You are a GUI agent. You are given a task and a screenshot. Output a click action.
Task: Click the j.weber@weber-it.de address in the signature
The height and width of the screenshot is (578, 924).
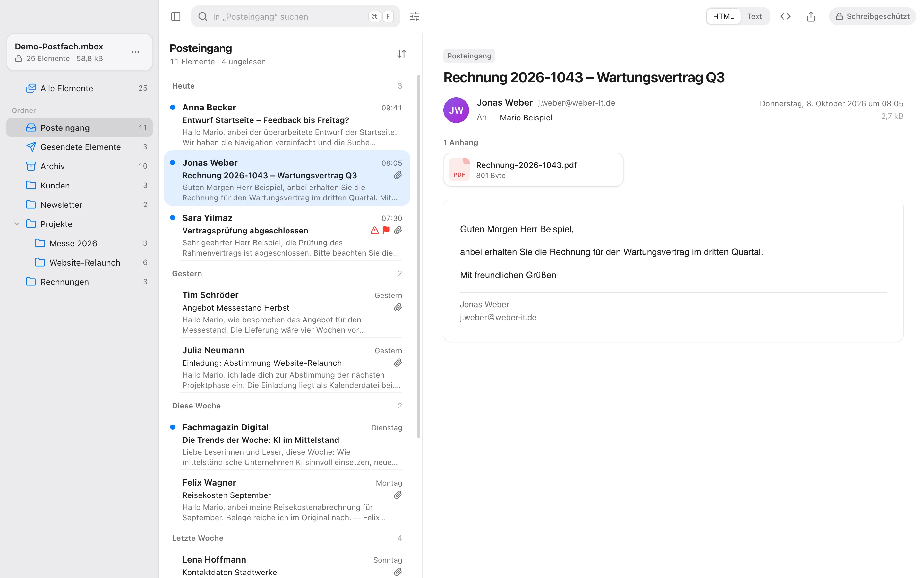tap(498, 317)
